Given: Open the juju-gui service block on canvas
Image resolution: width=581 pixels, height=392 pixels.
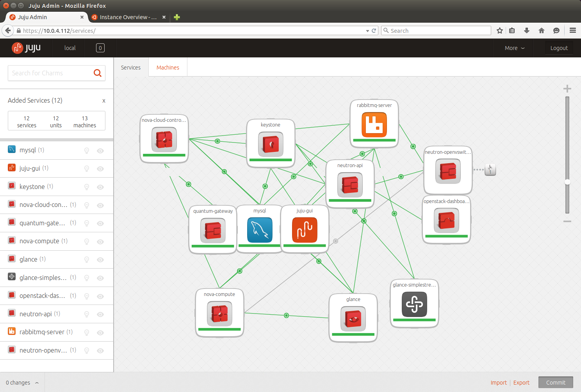Looking at the screenshot, I should click(x=305, y=229).
